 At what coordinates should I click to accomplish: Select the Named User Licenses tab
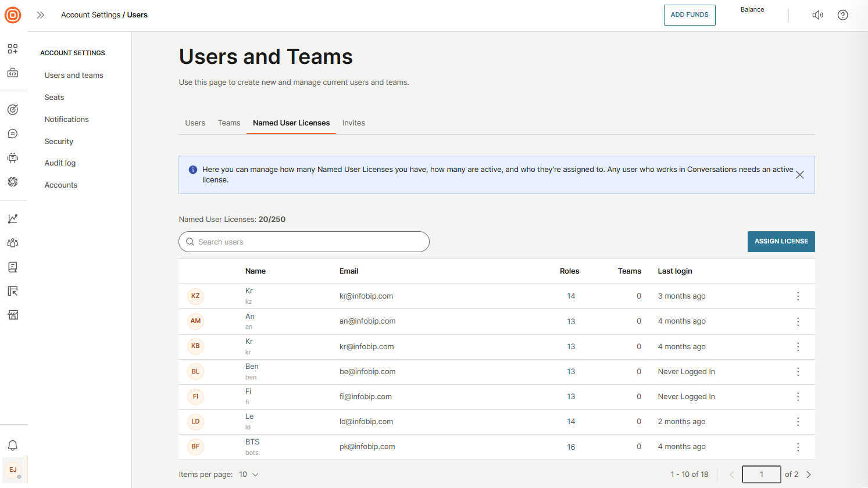point(291,123)
